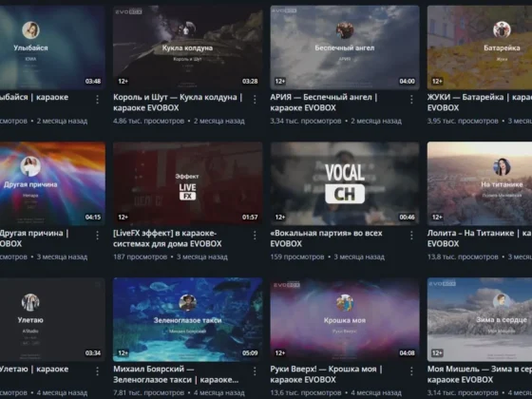
Task: Open three-dot menu for Другая причина video
Action: click(x=97, y=236)
